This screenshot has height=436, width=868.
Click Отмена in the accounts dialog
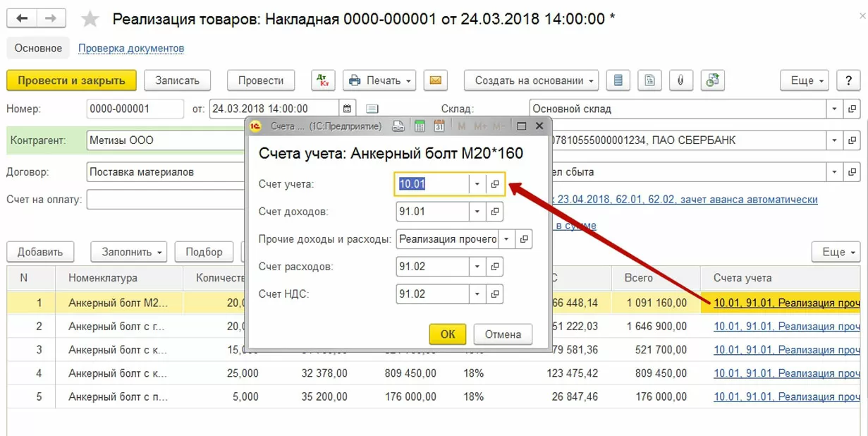click(503, 334)
